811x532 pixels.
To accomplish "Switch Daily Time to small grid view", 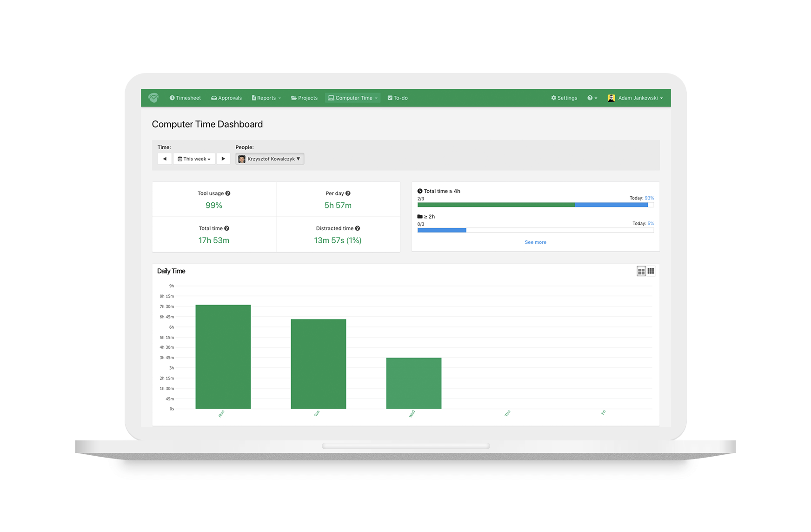I will (x=651, y=271).
